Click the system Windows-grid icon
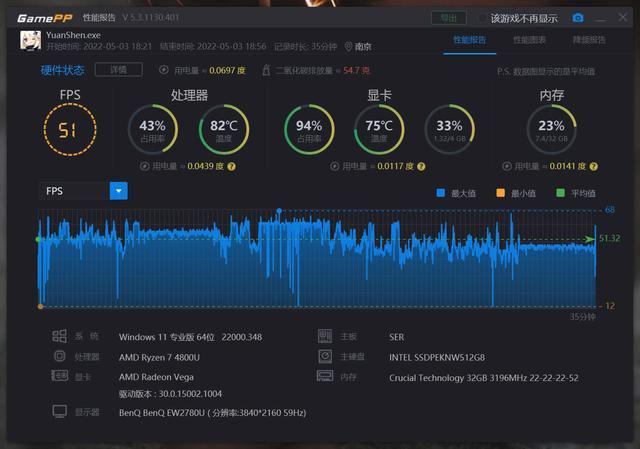 (59, 336)
